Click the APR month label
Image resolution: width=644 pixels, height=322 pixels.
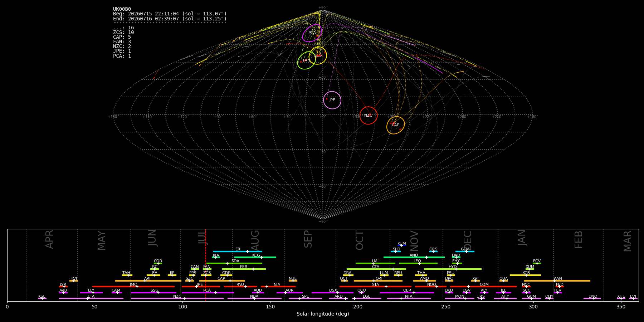pyautogui.click(x=50, y=239)
